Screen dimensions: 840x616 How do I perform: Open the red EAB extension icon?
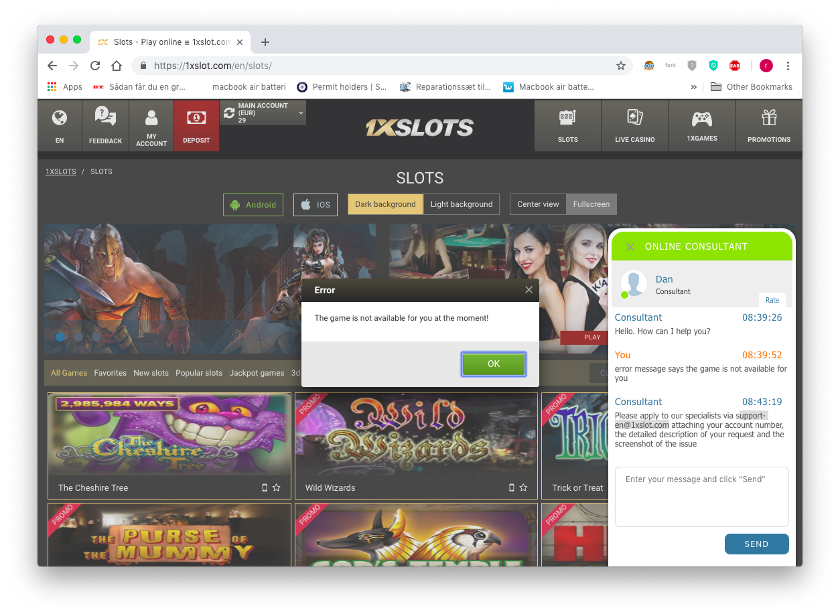735,66
